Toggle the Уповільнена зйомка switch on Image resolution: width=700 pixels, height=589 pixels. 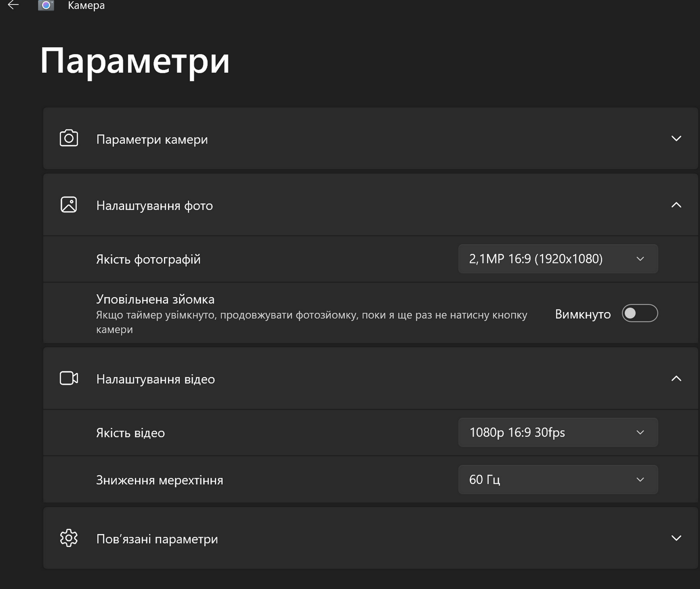[639, 313]
